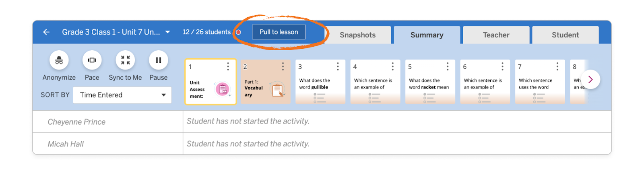This screenshot has height=175, width=644.
Task: Select the Cheyenne Prince student row
Action: (76, 122)
